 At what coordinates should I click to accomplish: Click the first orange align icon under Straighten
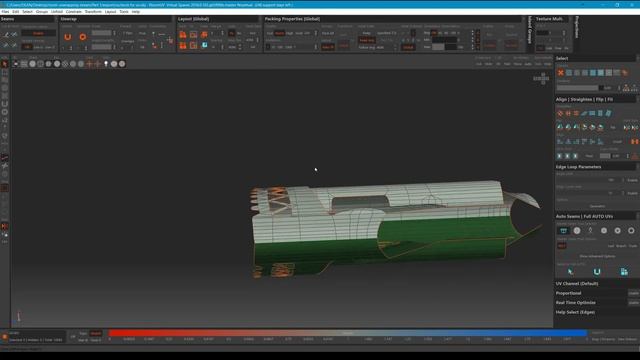560,113
